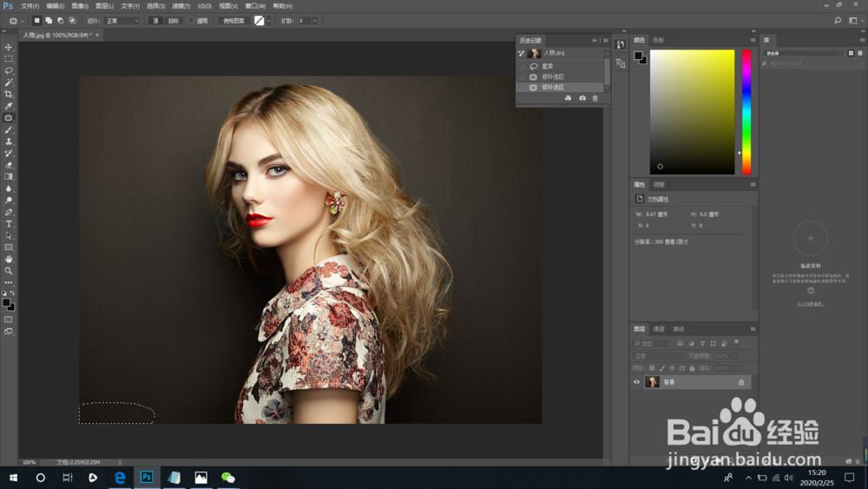The width and height of the screenshot is (868, 489).
Task: Choose Subtract from Selection mode icon
Action: pyautogui.click(x=61, y=21)
